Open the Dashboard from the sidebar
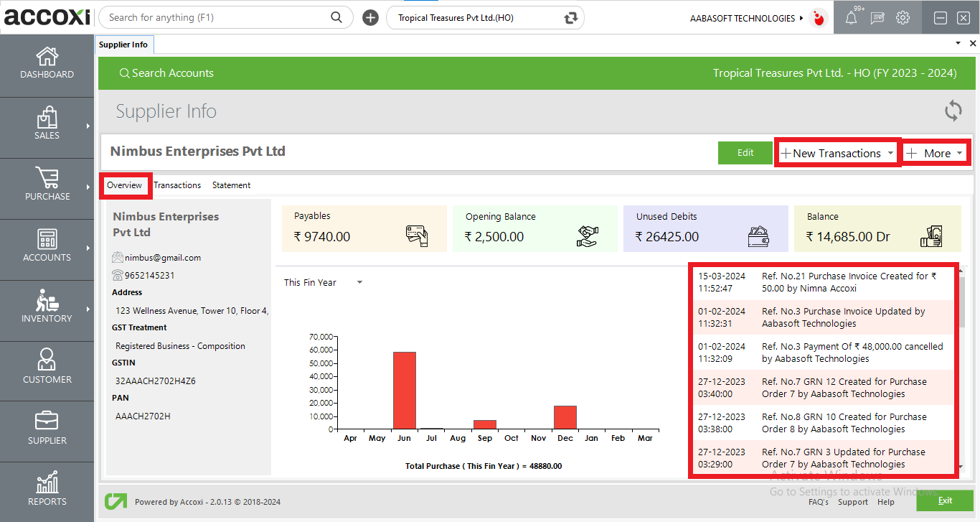 click(47, 63)
